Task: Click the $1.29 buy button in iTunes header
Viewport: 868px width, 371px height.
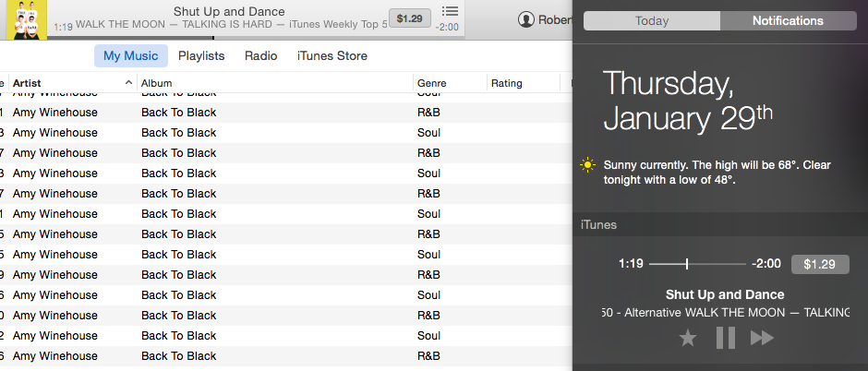Action: coord(410,18)
